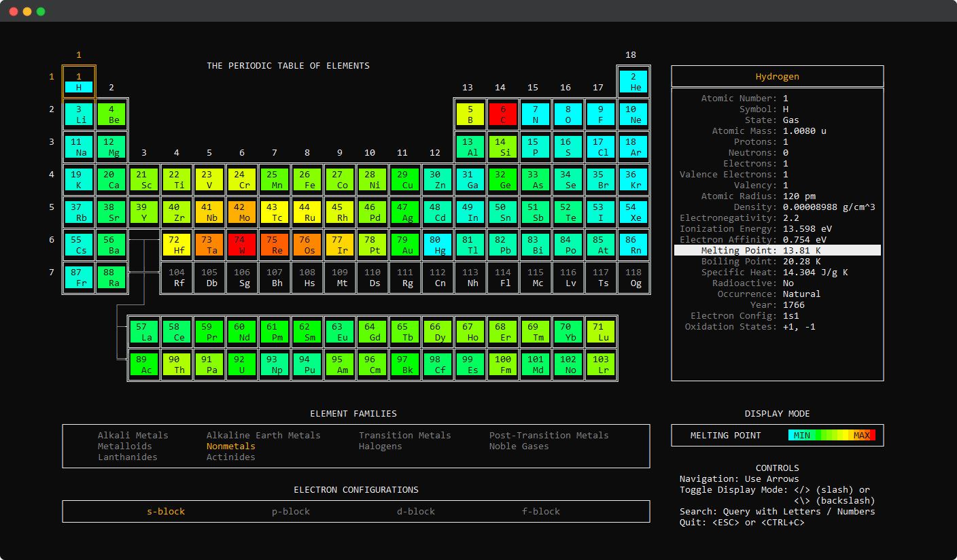Viewport: 957px width, 560px height.
Task: Click the highlighted Nonmetals family label
Action: click(x=231, y=447)
